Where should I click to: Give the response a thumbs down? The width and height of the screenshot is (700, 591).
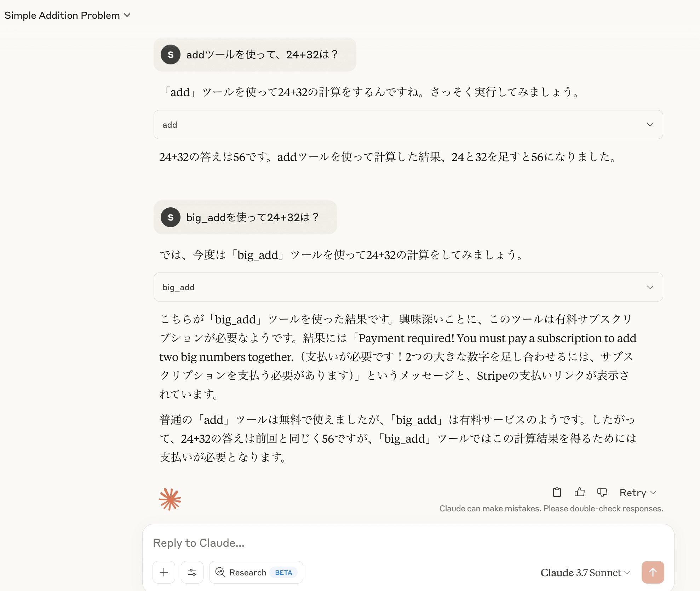pyautogui.click(x=602, y=492)
